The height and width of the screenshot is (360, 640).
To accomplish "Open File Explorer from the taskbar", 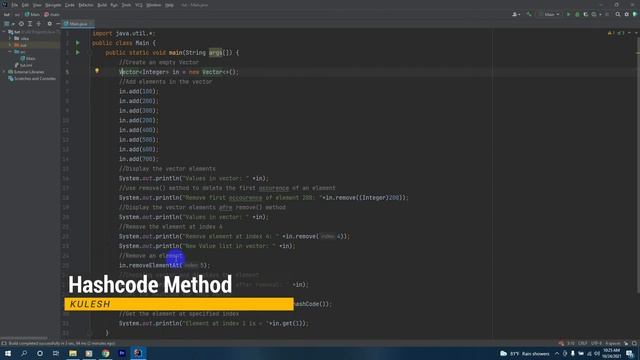I will point(73,353).
